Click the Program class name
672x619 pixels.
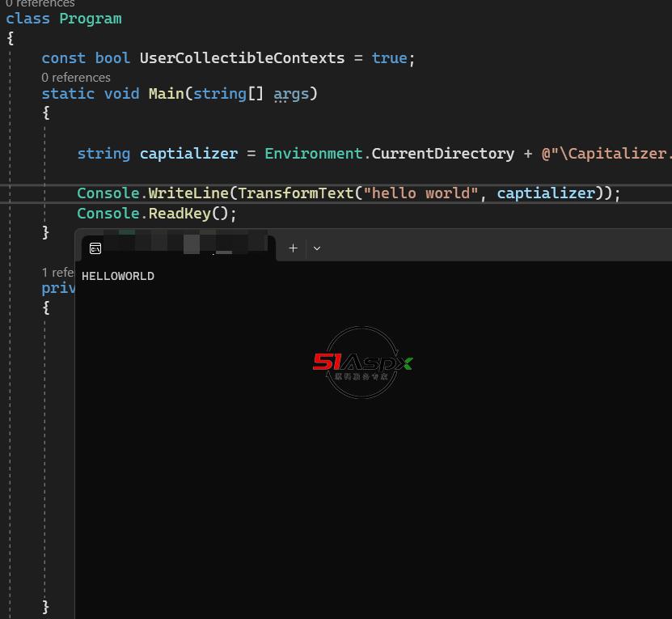point(91,18)
